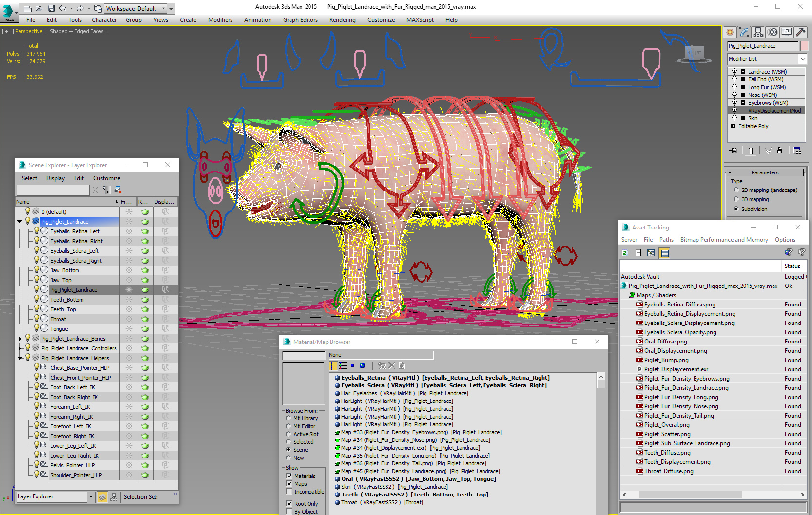
Task: Collapse the Pig_Piglet_Landrace_Helpers layer
Action: pos(20,358)
